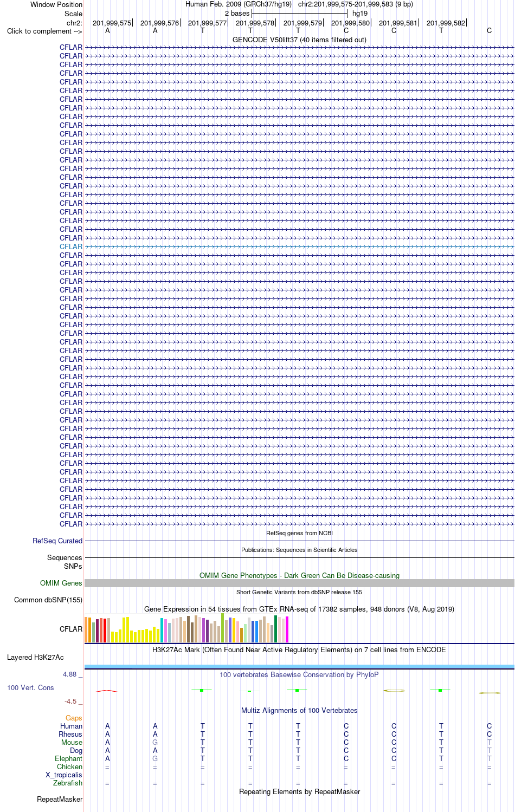515x812 pixels.
Task: Click the Scale track label
Action: click(x=74, y=14)
